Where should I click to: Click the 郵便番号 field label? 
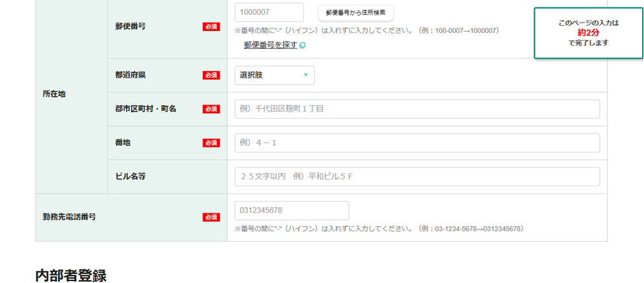(130, 26)
